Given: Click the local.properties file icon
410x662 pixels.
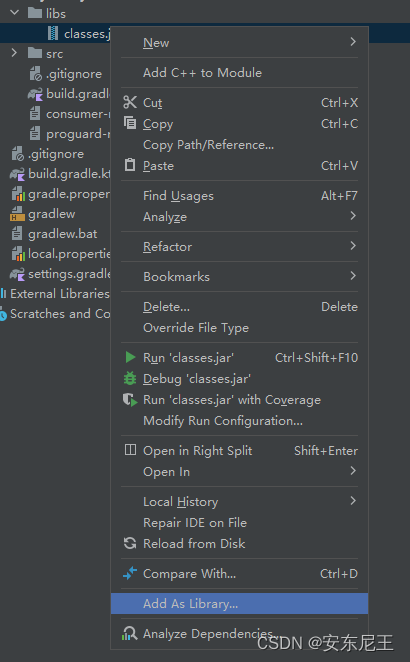Looking at the screenshot, I should tap(18, 254).
